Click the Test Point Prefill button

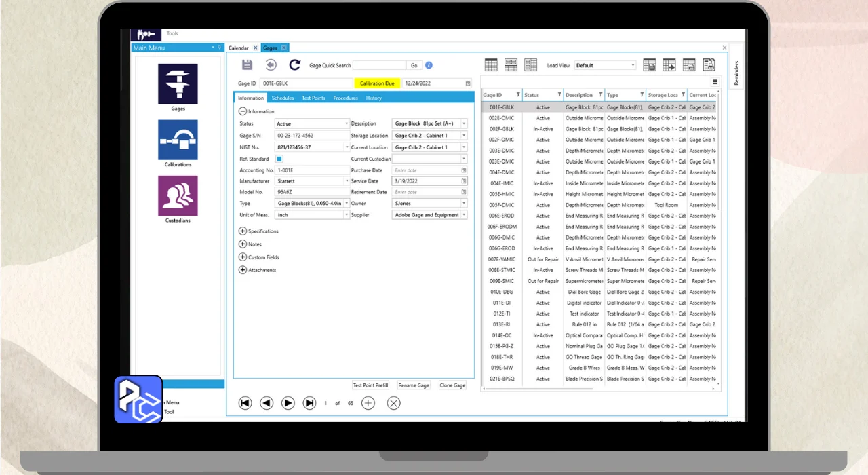(371, 385)
